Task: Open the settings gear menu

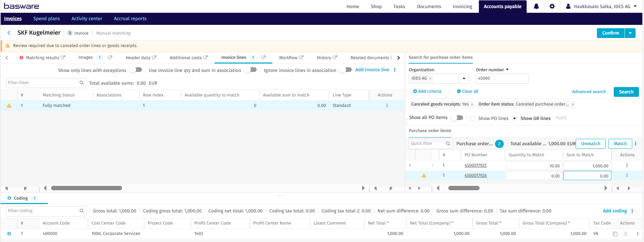Action: [552, 6]
